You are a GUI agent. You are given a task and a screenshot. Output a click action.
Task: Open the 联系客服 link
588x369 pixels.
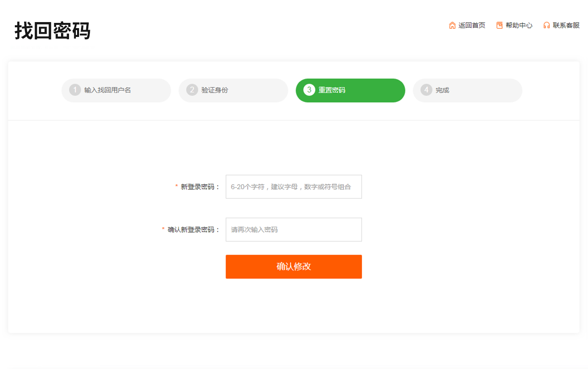[566, 25]
